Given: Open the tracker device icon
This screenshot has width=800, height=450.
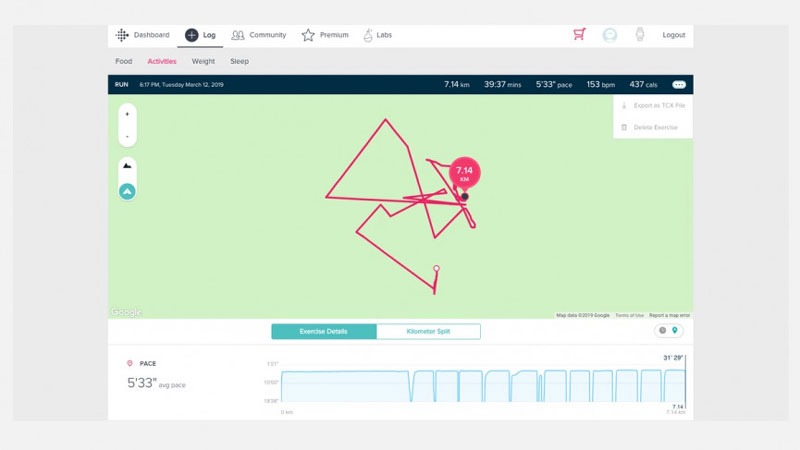Looking at the screenshot, I should click(x=640, y=34).
